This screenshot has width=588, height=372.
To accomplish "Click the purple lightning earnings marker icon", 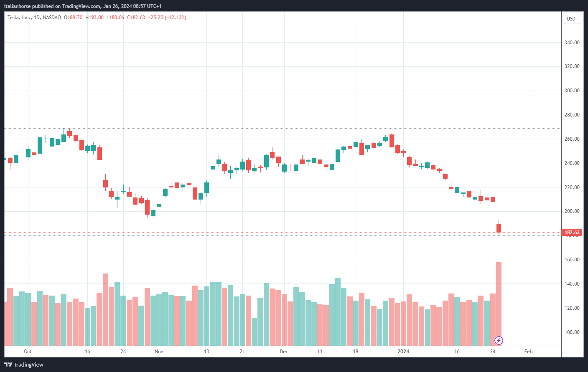I will 499,340.
